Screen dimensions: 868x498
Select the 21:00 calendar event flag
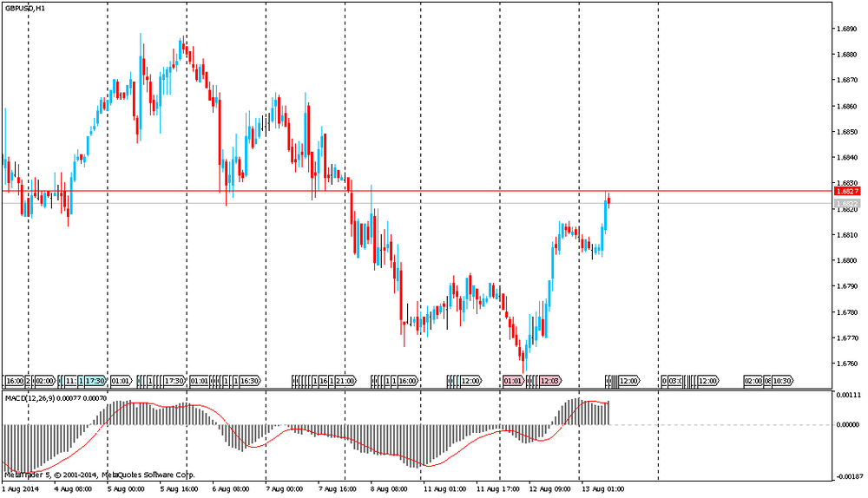coord(344,381)
